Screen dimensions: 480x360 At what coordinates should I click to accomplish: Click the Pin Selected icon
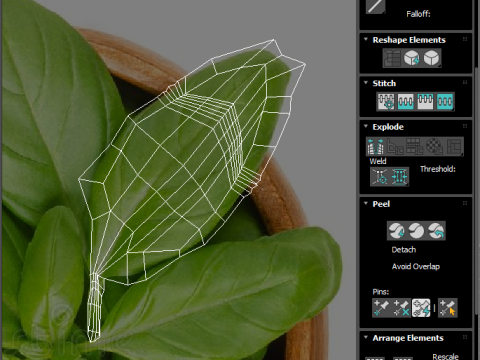pos(382,308)
